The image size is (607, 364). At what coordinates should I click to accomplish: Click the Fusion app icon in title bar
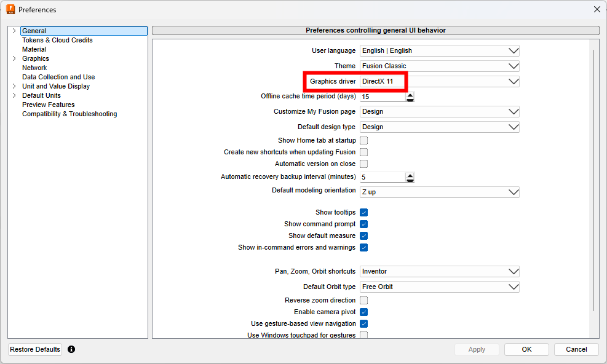10,9
